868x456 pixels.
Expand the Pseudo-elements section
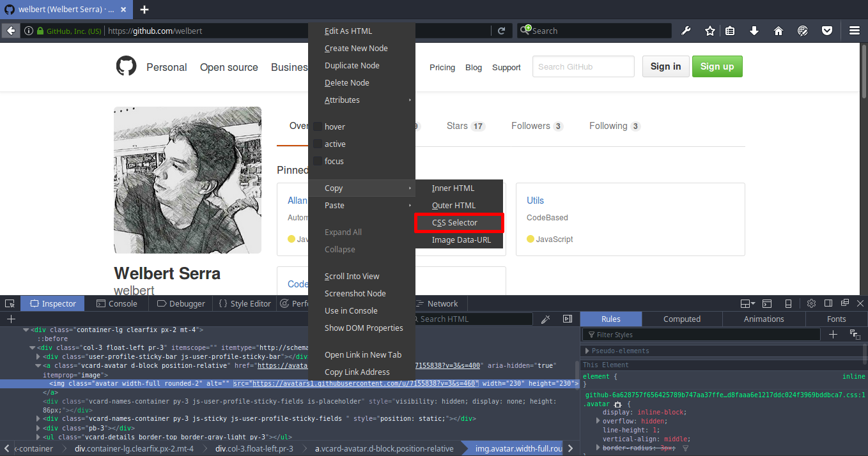point(587,351)
